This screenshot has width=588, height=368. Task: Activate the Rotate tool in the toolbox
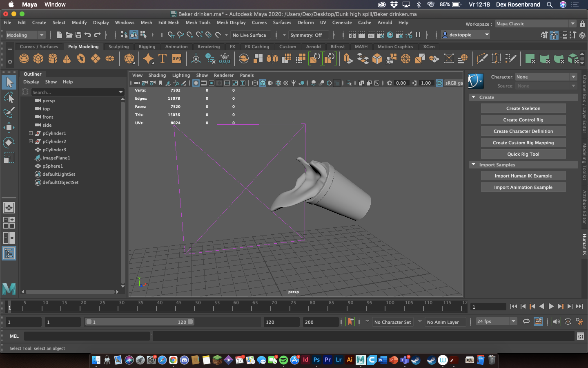[x=9, y=143]
